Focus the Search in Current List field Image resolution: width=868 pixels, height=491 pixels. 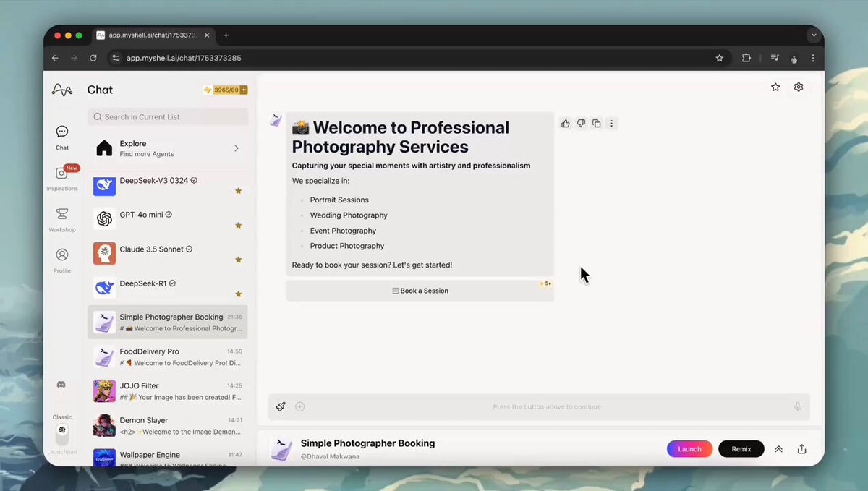click(168, 116)
